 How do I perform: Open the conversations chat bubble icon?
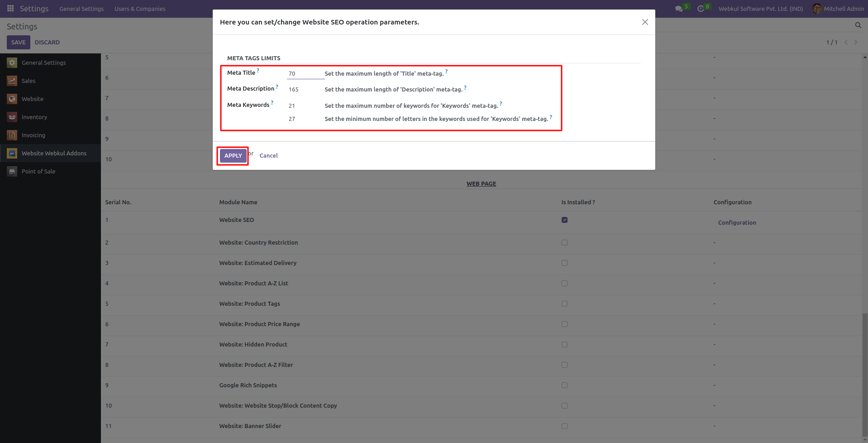[678, 9]
